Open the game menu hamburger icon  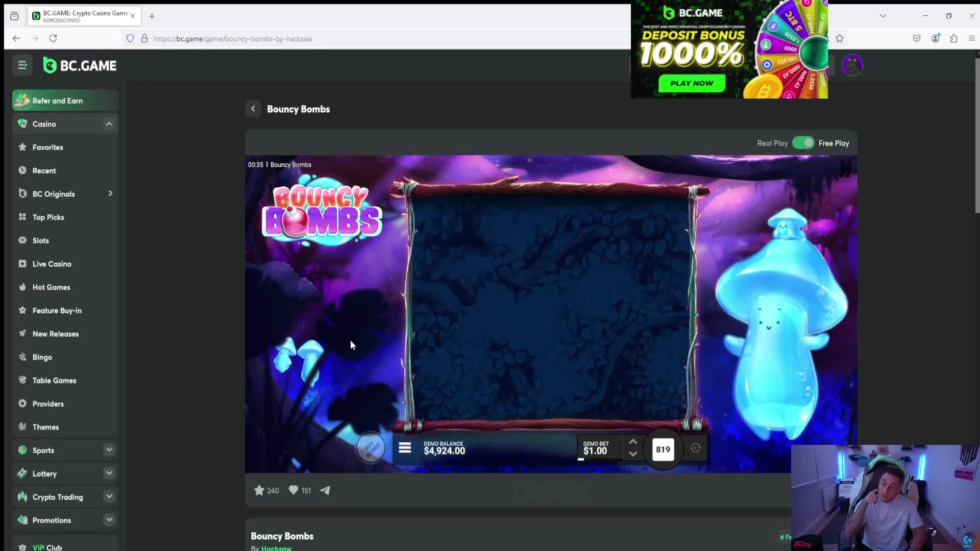coord(405,448)
